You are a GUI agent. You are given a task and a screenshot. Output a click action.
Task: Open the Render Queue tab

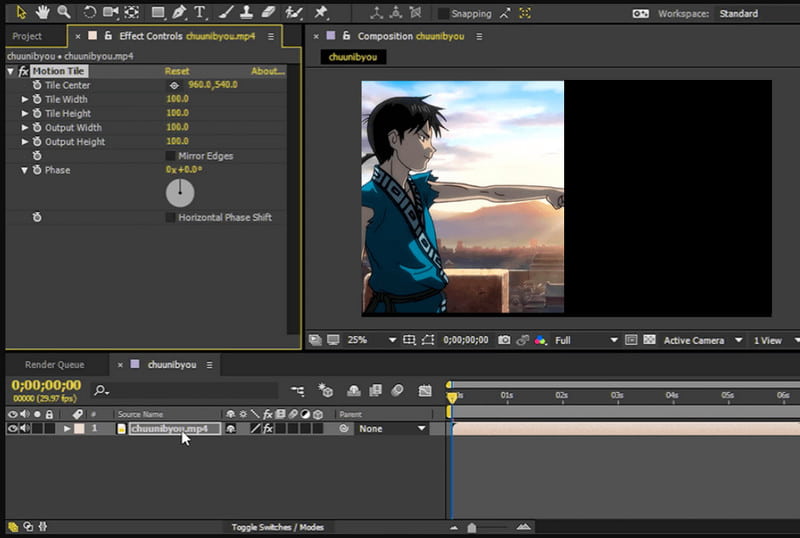point(55,364)
